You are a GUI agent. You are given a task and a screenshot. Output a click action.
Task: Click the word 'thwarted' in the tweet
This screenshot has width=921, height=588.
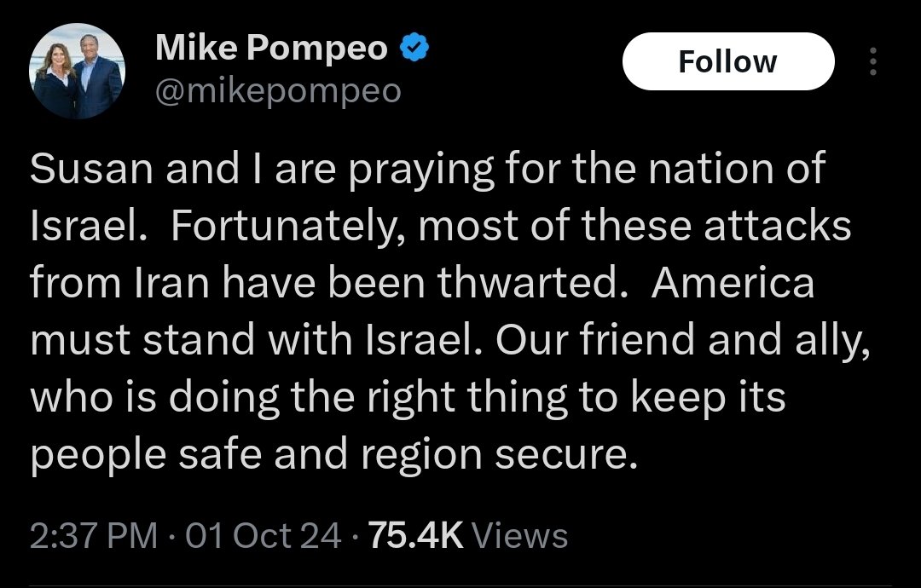coord(536,283)
